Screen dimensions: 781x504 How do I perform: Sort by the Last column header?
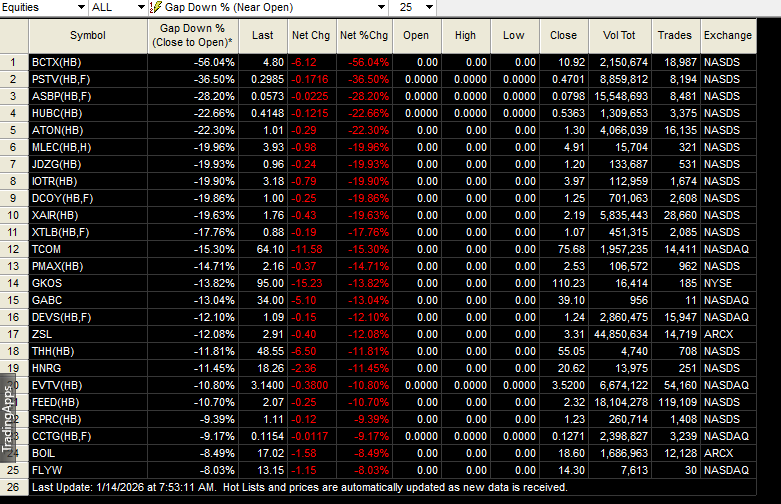(x=262, y=35)
